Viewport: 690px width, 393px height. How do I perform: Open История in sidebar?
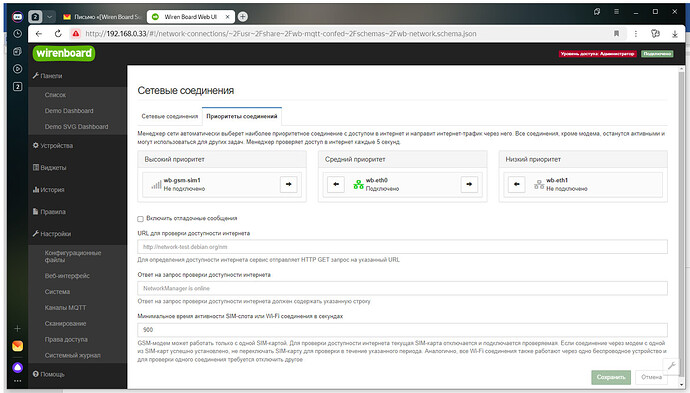(x=48, y=190)
